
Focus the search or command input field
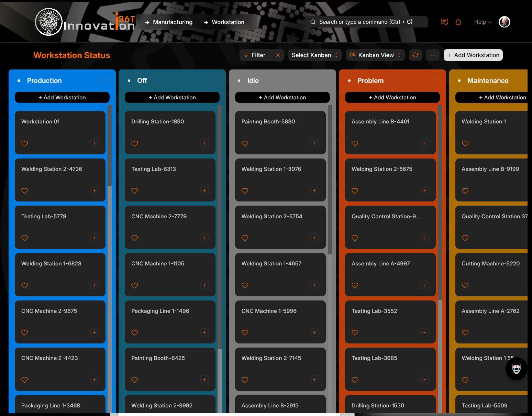[x=366, y=22]
